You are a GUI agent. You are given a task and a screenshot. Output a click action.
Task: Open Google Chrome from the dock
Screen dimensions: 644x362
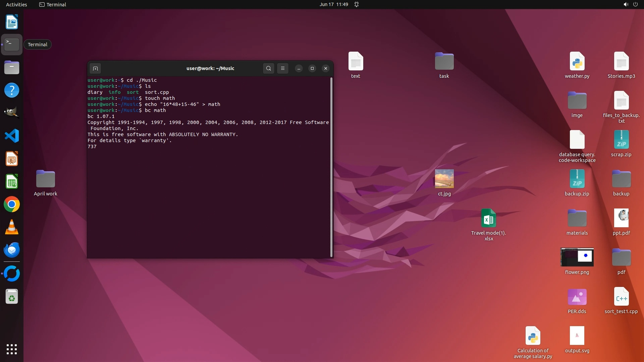tap(12, 204)
